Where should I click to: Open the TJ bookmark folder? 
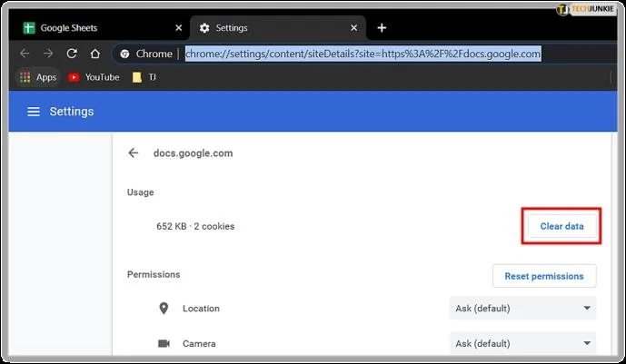(x=145, y=77)
